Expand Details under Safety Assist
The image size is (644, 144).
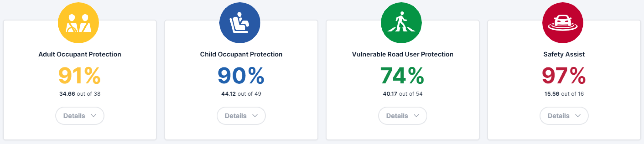pyautogui.click(x=564, y=116)
